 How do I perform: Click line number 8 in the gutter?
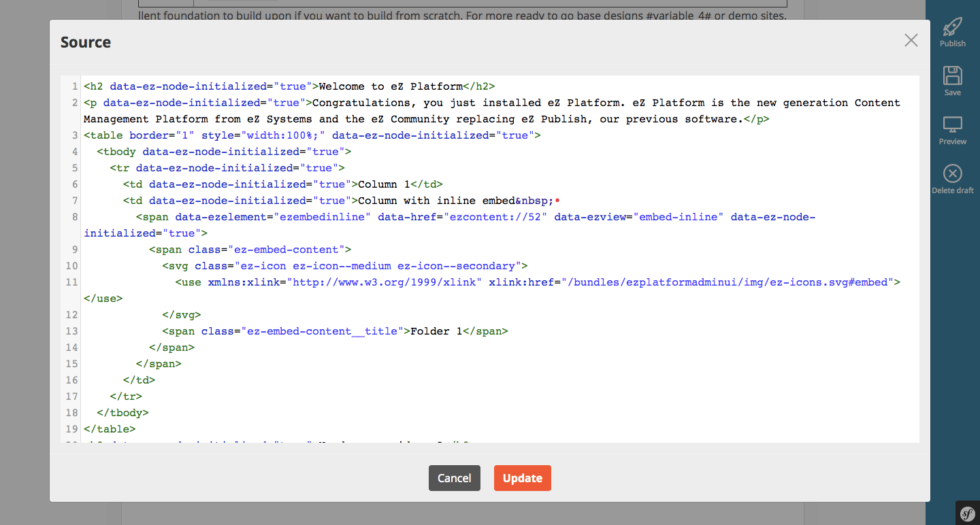click(x=75, y=217)
